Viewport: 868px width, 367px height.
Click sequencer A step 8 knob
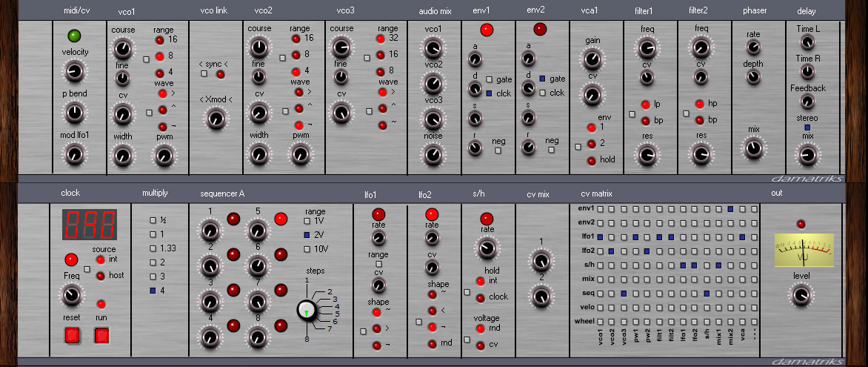point(257,337)
